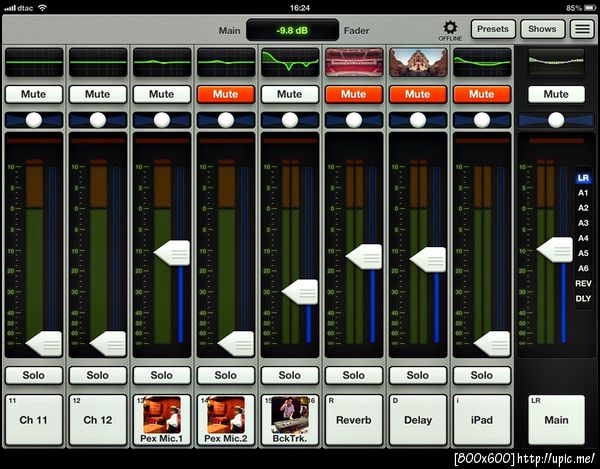Select the A5 aux output
The height and width of the screenshot is (469, 600).
(x=583, y=253)
